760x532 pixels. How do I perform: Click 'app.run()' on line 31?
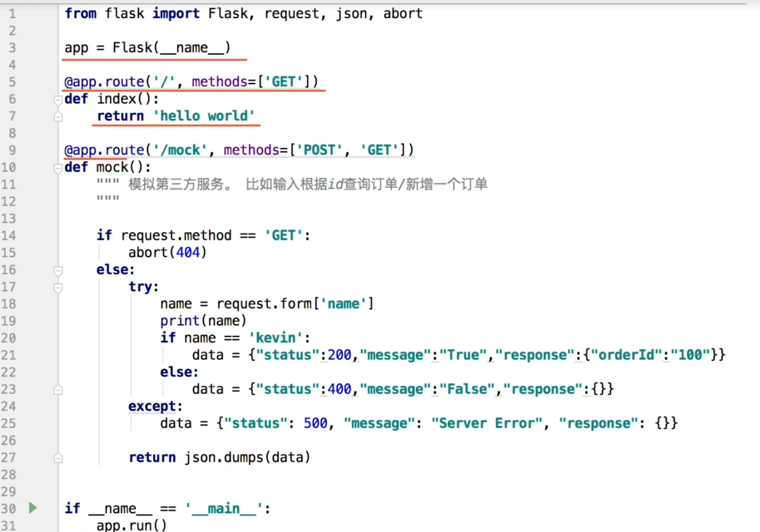point(131,526)
